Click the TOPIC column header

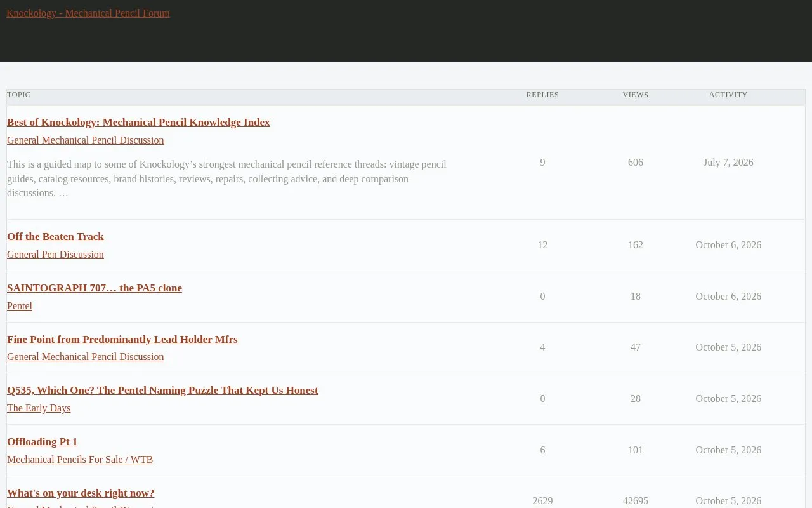pos(18,95)
